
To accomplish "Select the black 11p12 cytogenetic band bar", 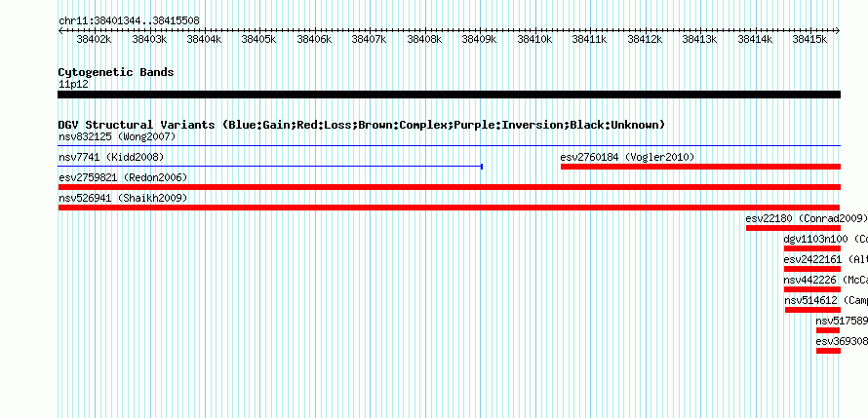I will pyautogui.click(x=449, y=95).
